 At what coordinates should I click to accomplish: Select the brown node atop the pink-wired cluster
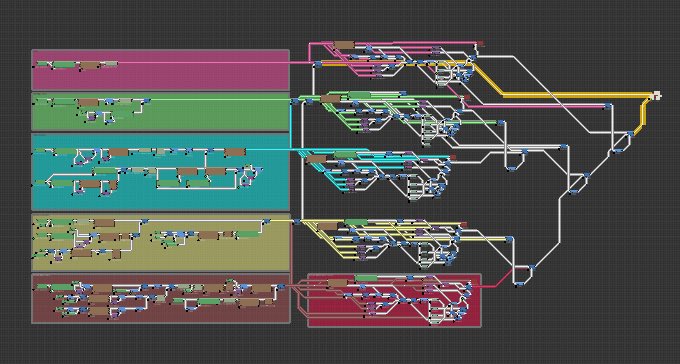tap(344, 45)
